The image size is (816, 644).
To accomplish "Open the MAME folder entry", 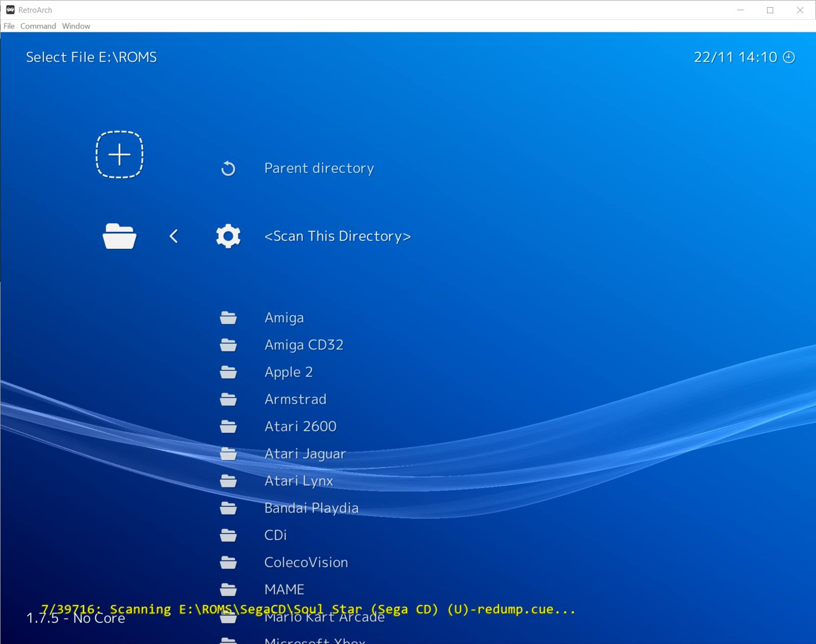I will pos(284,589).
